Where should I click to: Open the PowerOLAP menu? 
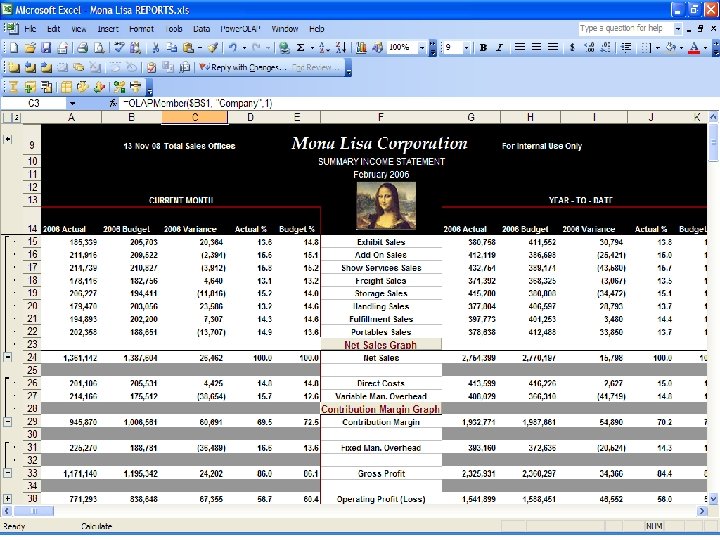click(x=240, y=28)
